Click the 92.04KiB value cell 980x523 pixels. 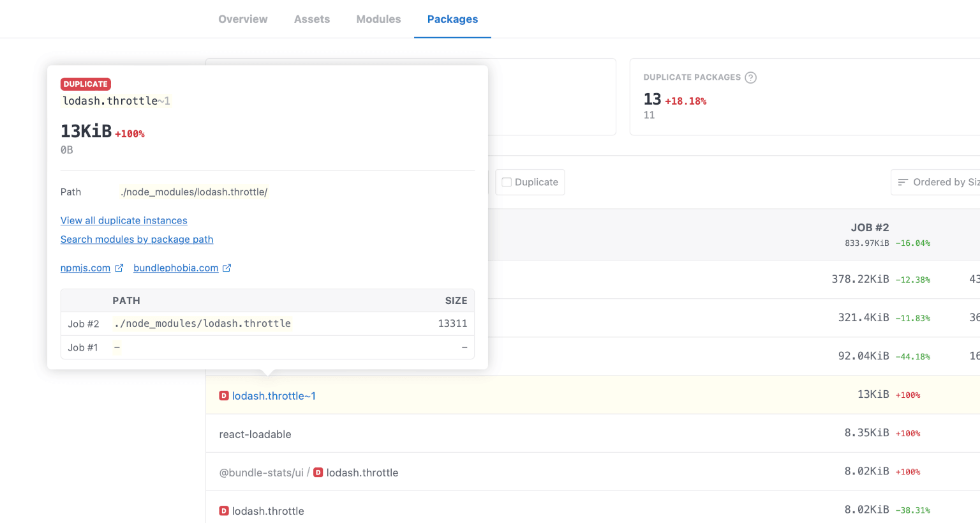click(x=863, y=356)
